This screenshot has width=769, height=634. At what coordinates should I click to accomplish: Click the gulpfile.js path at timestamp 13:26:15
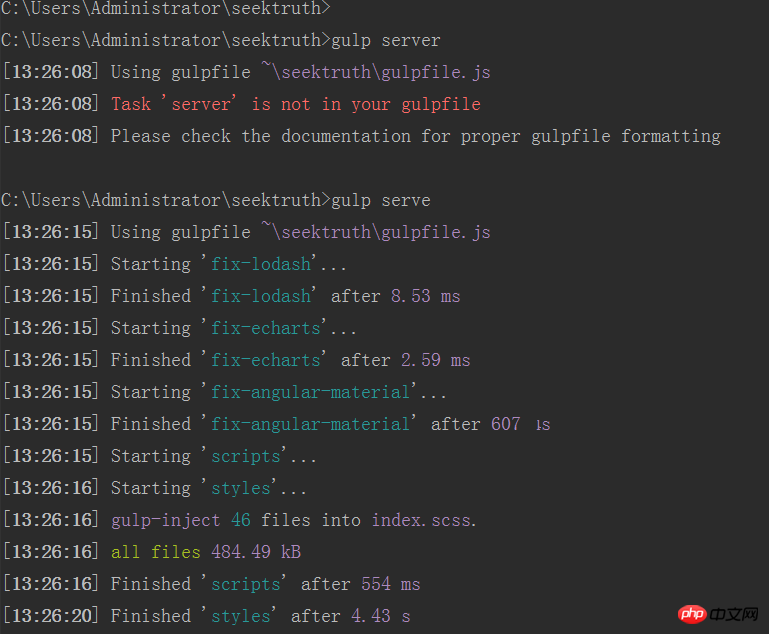375,232
